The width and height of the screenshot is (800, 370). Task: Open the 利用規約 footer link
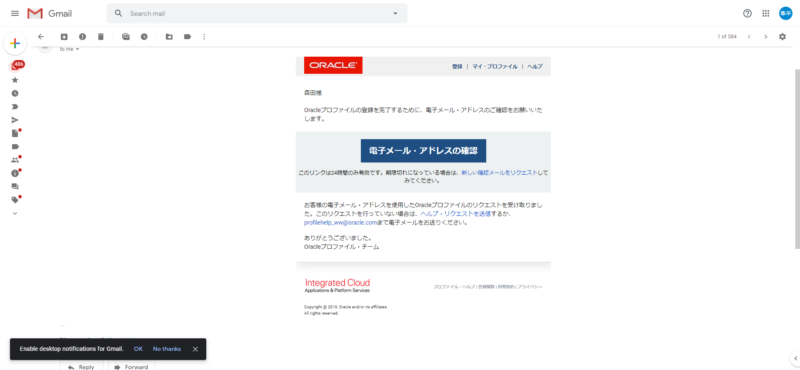tap(506, 287)
